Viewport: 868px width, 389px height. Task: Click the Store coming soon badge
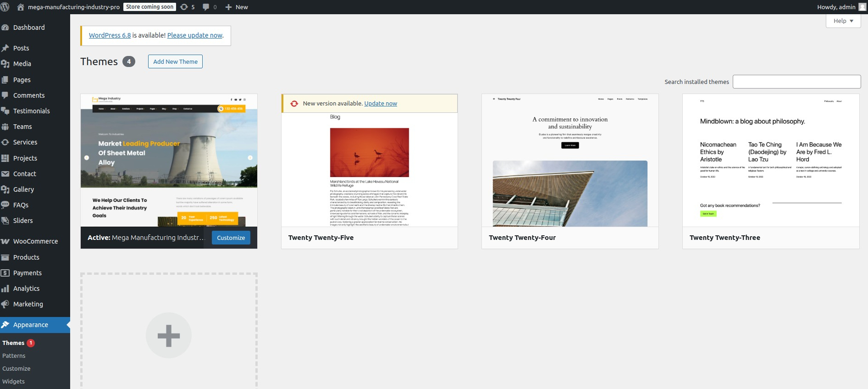[149, 7]
